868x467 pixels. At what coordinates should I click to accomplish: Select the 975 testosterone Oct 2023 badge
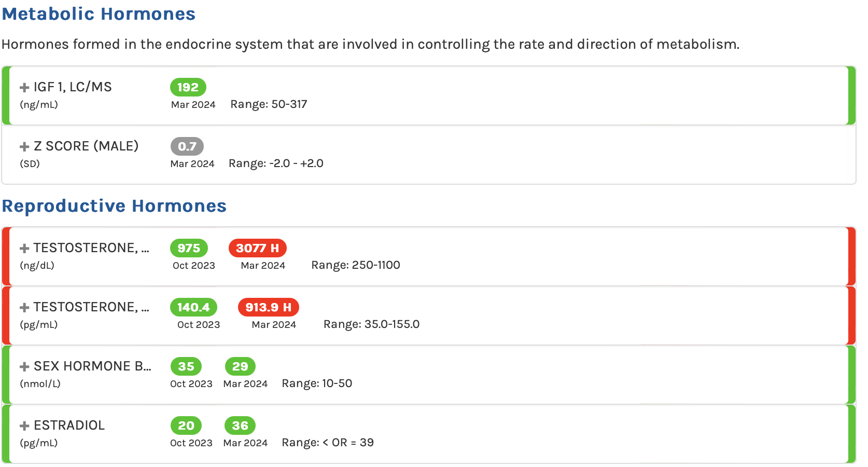[189, 248]
